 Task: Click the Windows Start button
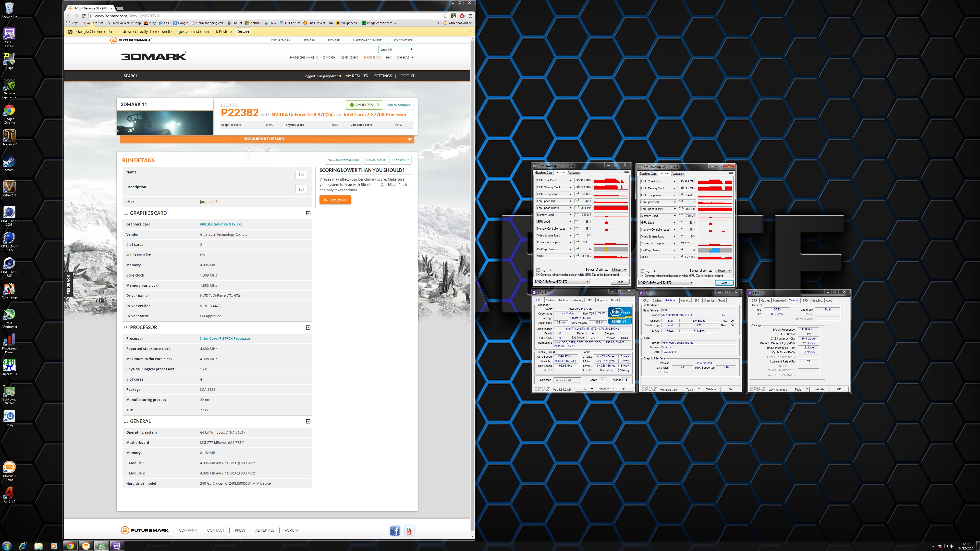click(x=7, y=546)
